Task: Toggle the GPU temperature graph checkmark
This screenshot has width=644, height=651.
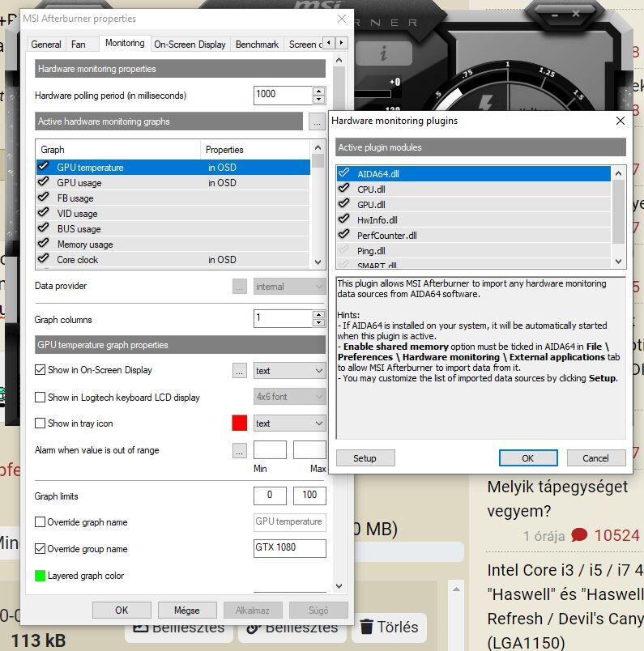Action: pyautogui.click(x=43, y=167)
